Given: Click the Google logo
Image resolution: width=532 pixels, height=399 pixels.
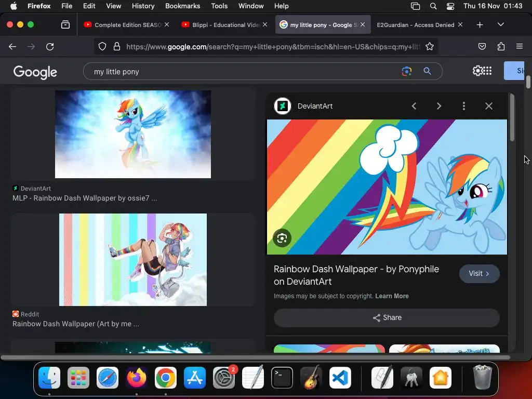Looking at the screenshot, I should click(x=35, y=72).
